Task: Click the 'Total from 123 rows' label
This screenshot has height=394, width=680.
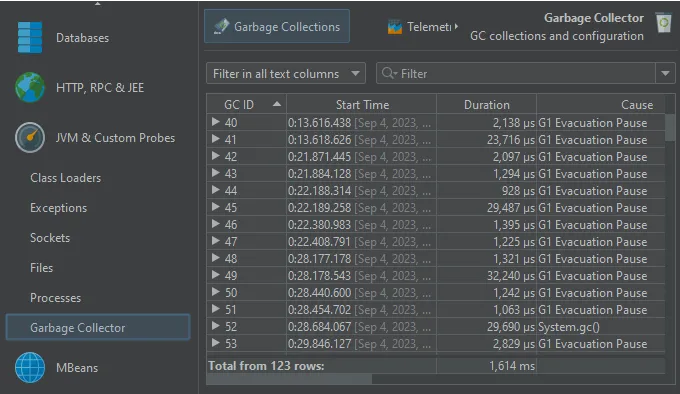Action: [x=266, y=366]
